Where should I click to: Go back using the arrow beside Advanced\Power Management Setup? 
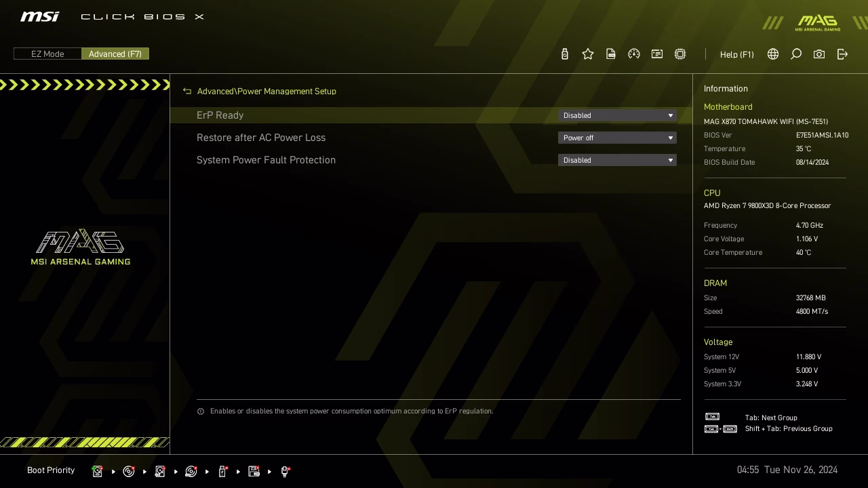click(187, 91)
